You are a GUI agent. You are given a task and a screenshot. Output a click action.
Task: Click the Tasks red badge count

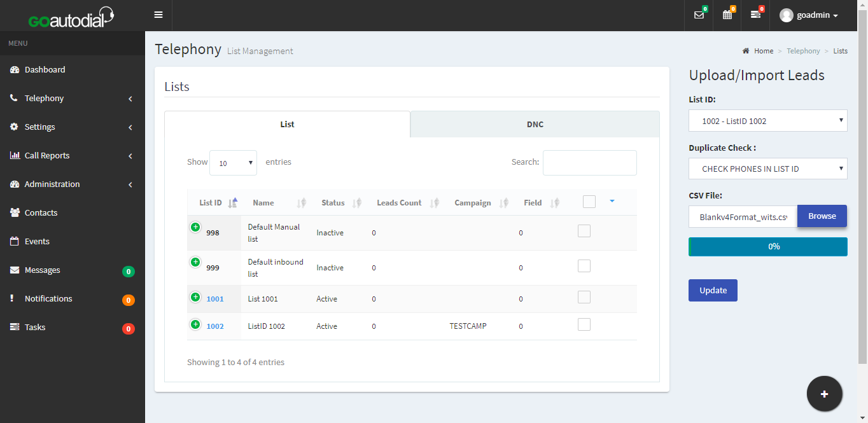[x=129, y=329]
